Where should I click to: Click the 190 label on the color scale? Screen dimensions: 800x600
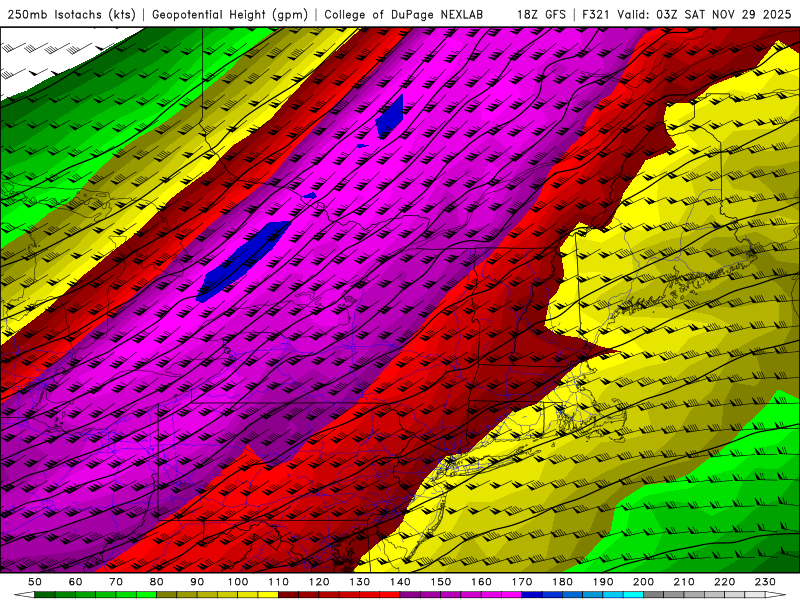click(604, 582)
